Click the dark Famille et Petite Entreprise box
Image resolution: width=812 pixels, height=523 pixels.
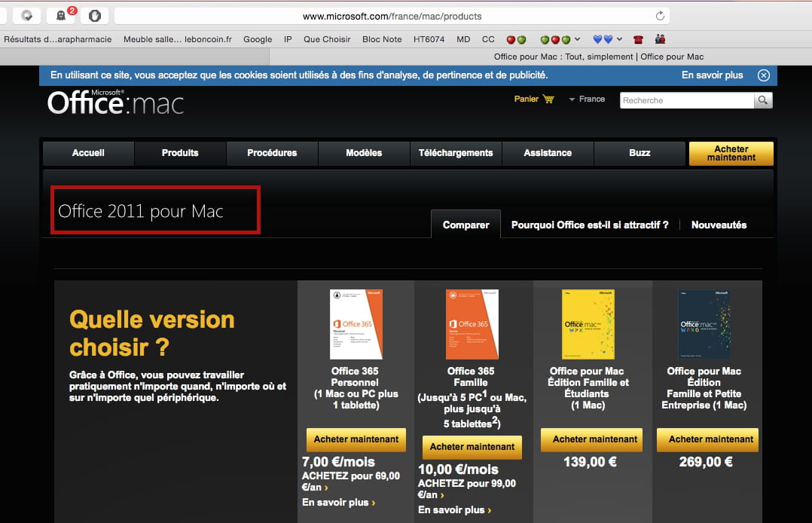pos(704,324)
